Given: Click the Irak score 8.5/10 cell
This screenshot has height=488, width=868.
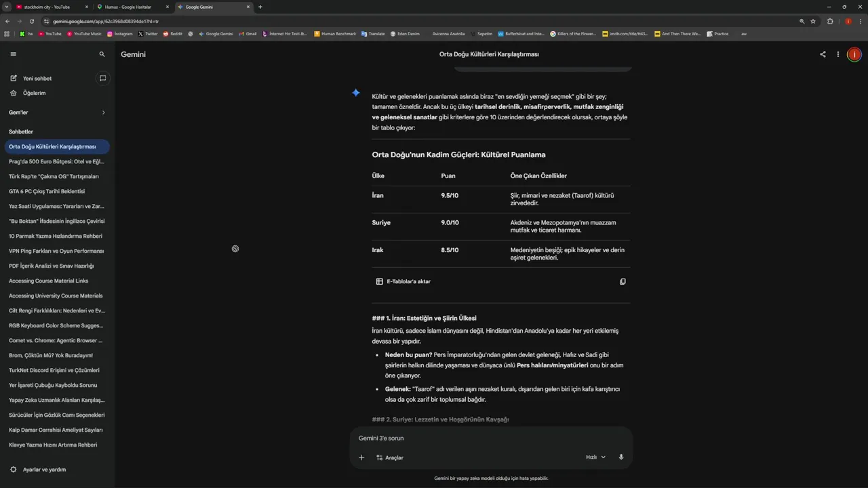Looking at the screenshot, I should [x=450, y=250].
